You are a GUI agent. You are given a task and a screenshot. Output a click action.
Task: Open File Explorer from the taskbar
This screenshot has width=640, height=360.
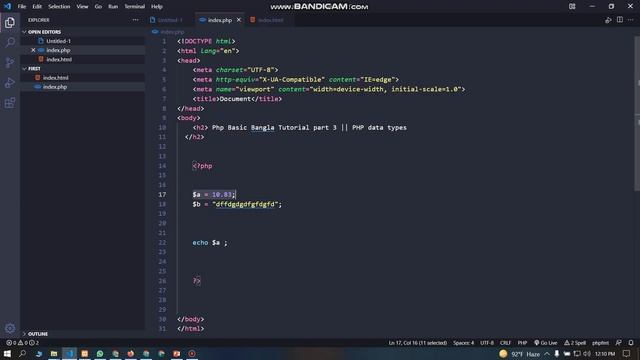tap(54, 353)
